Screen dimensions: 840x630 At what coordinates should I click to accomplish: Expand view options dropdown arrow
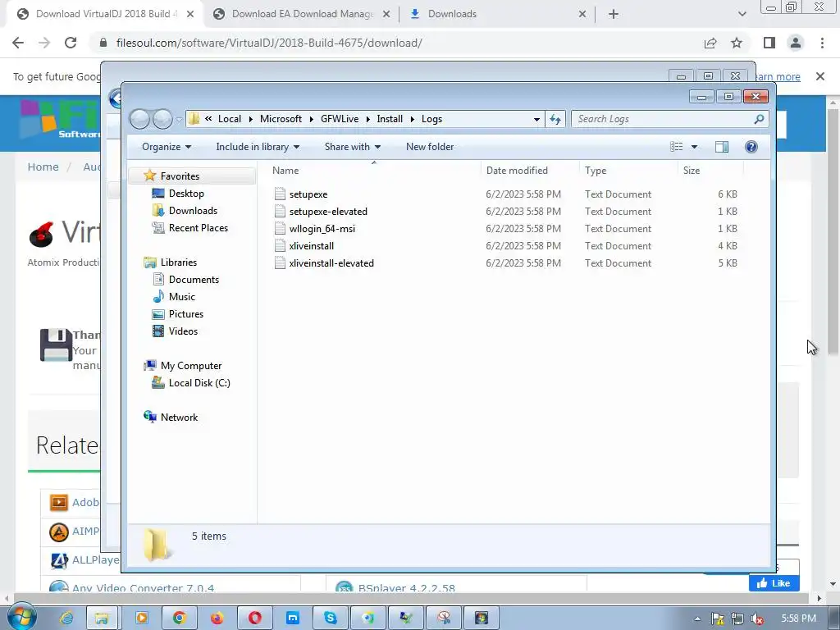pyautogui.click(x=694, y=146)
